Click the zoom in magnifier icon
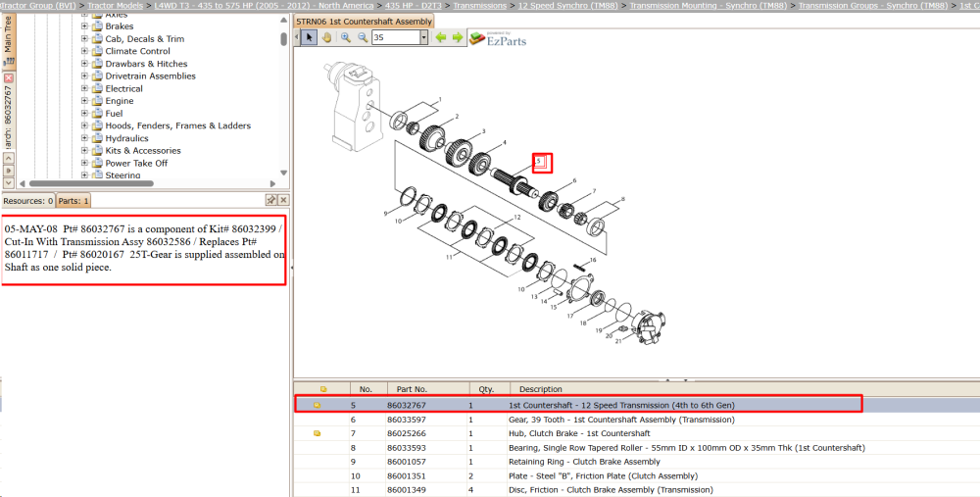 (346, 37)
